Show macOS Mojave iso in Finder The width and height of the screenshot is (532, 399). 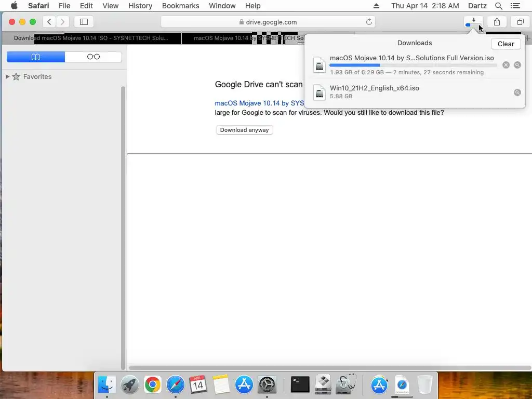(517, 65)
